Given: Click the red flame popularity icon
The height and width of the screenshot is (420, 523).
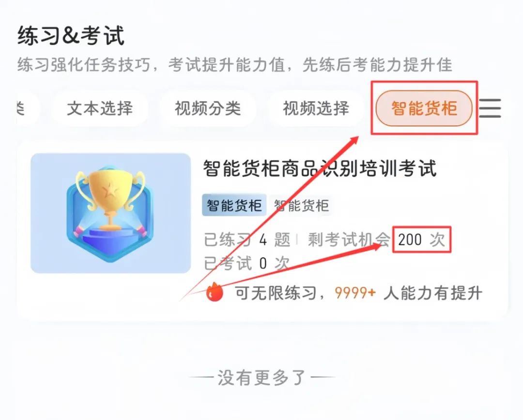Looking at the screenshot, I should point(214,292).
